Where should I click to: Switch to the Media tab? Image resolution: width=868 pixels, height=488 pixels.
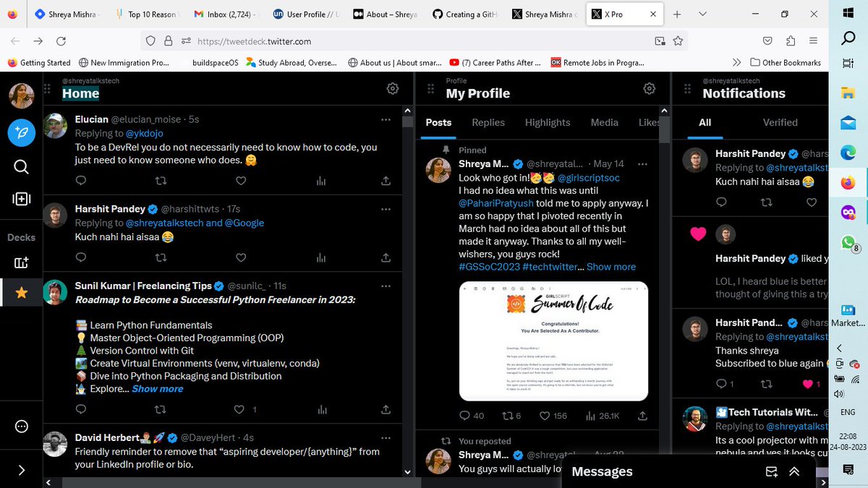605,122
